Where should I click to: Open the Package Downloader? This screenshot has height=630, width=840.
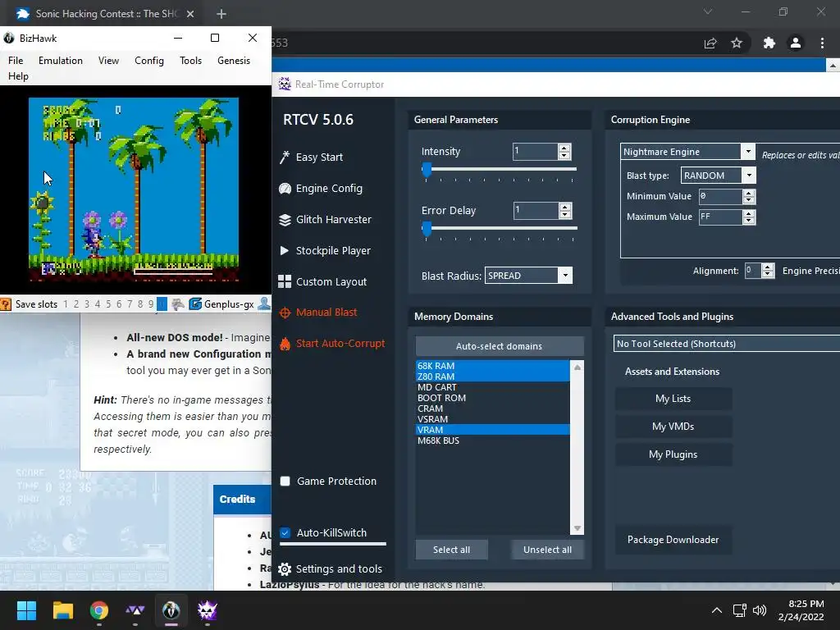[x=673, y=540]
